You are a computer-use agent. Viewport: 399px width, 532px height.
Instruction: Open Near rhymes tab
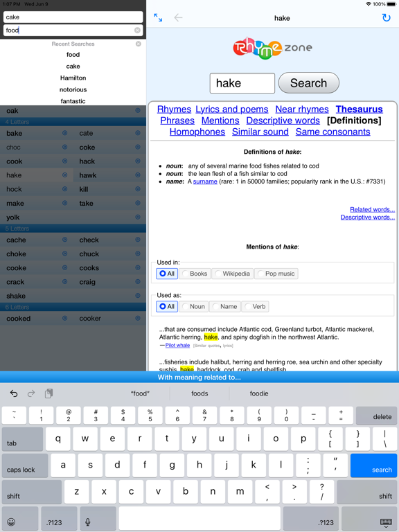click(x=302, y=109)
